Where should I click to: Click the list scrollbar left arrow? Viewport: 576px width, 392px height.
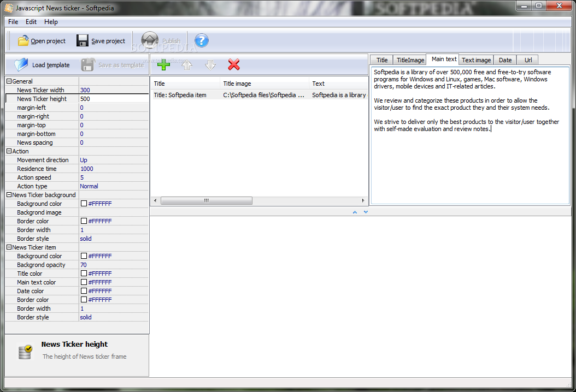[x=155, y=200]
